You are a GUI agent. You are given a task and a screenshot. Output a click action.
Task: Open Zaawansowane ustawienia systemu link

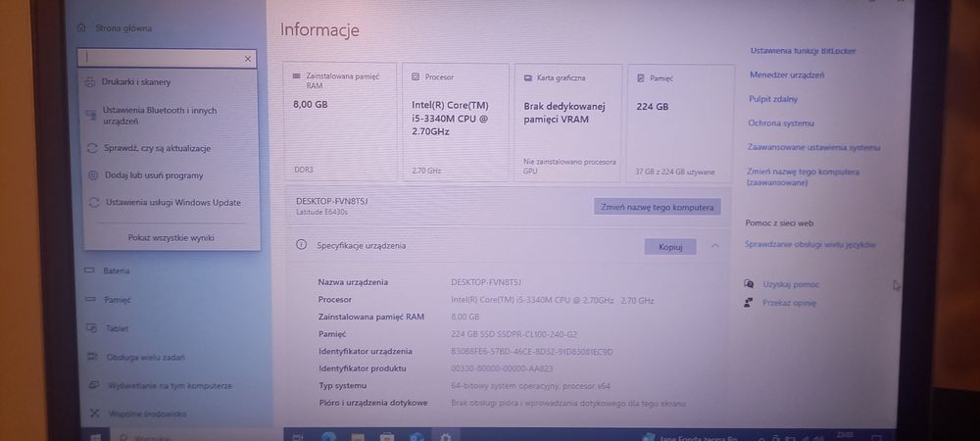[813, 147]
